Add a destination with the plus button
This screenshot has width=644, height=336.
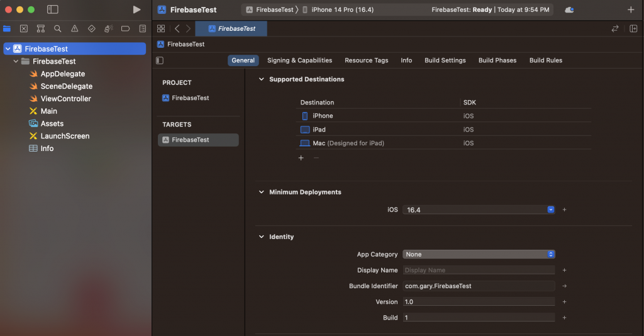tap(301, 158)
